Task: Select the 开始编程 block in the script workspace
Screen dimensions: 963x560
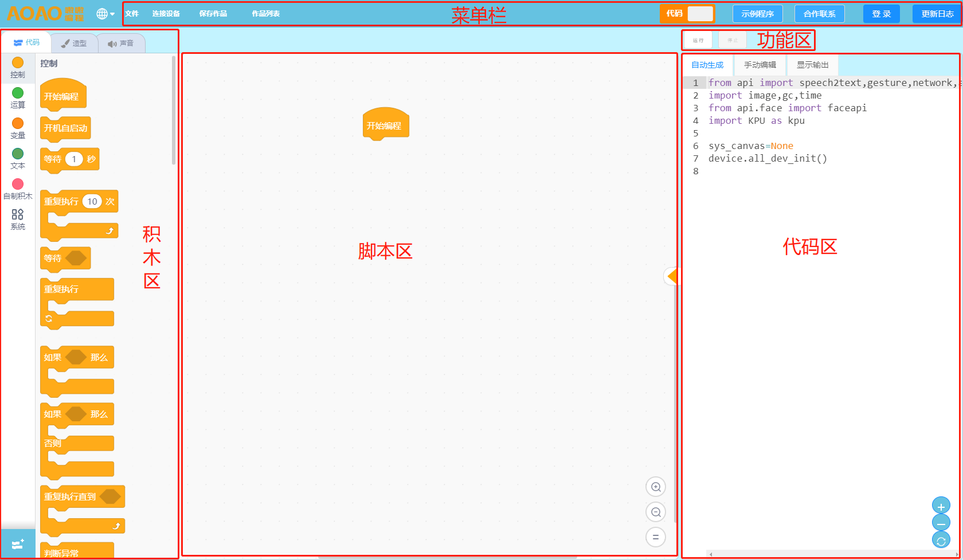Action: point(386,124)
